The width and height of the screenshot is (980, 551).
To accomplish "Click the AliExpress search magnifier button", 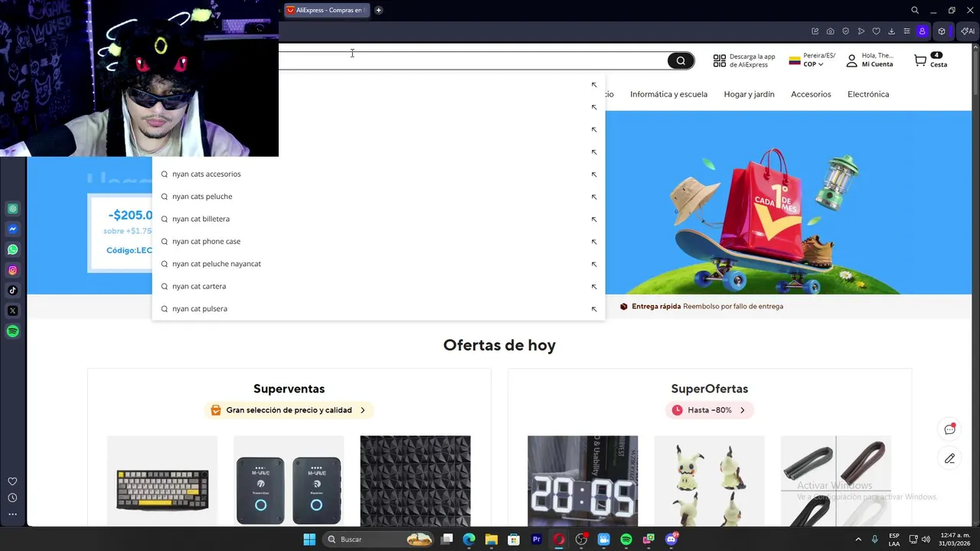I will pyautogui.click(x=681, y=61).
